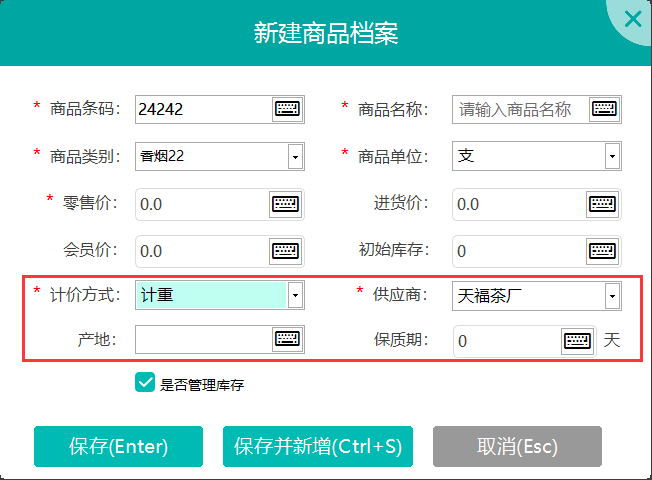652x480 pixels.
Task: Click keyboard icon in 进货价 field
Action: click(x=602, y=204)
